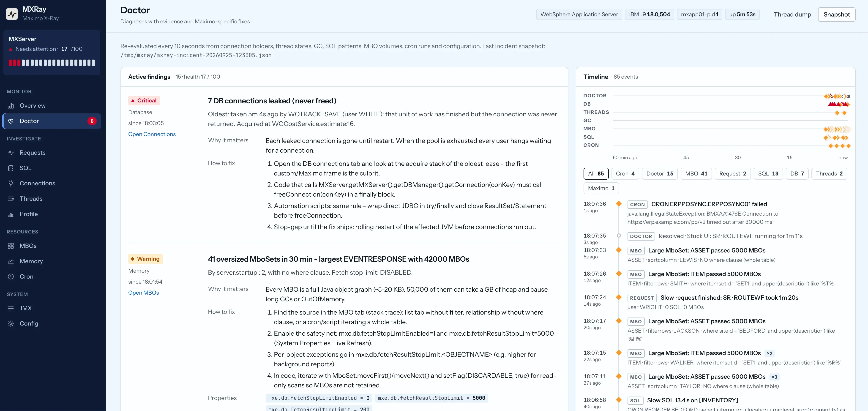The image size is (868, 411).
Task: Go to Requests page label
Action: click(32, 153)
